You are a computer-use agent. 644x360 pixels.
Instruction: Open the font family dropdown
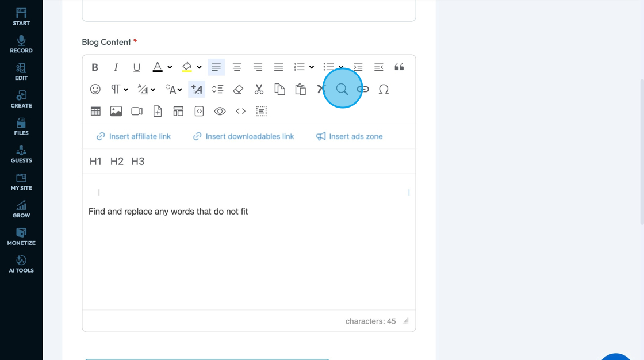[x=146, y=89]
